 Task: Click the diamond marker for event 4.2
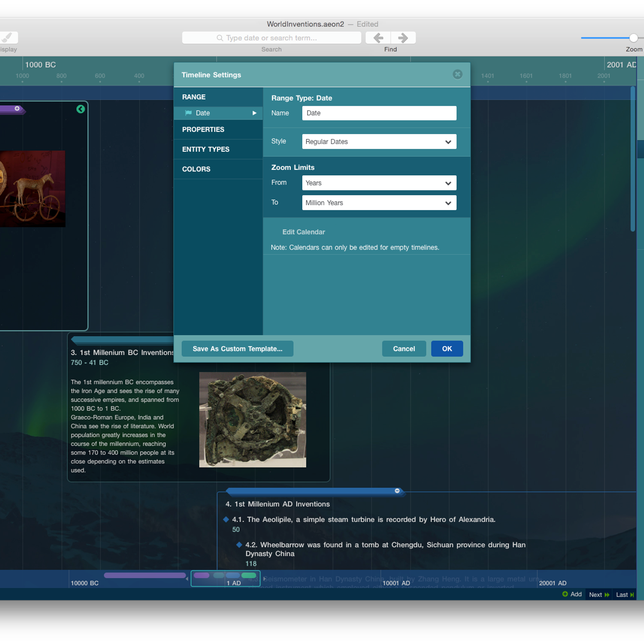pyautogui.click(x=239, y=545)
